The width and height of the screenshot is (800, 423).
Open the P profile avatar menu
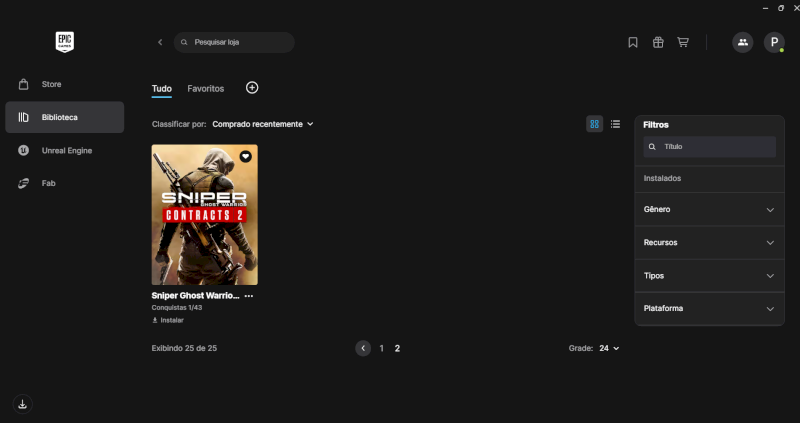[774, 42]
